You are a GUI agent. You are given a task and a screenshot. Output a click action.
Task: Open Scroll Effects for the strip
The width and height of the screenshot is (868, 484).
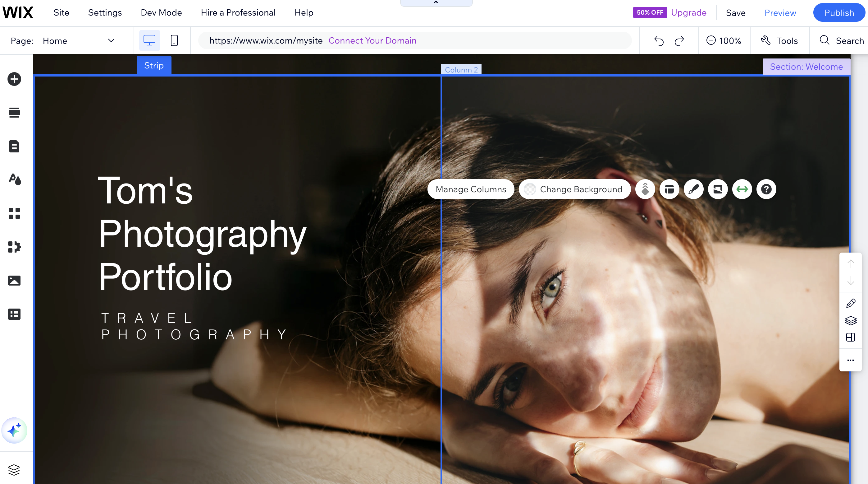(645, 189)
